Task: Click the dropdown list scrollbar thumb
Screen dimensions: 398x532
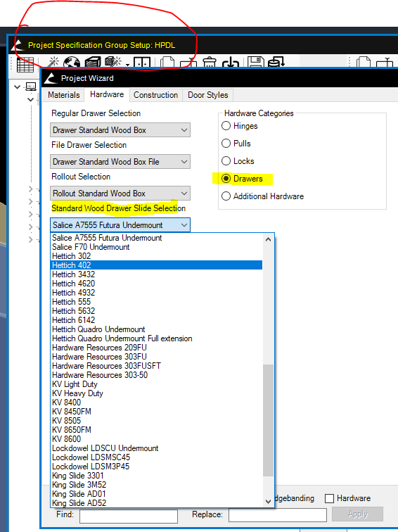Action: pos(268,420)
